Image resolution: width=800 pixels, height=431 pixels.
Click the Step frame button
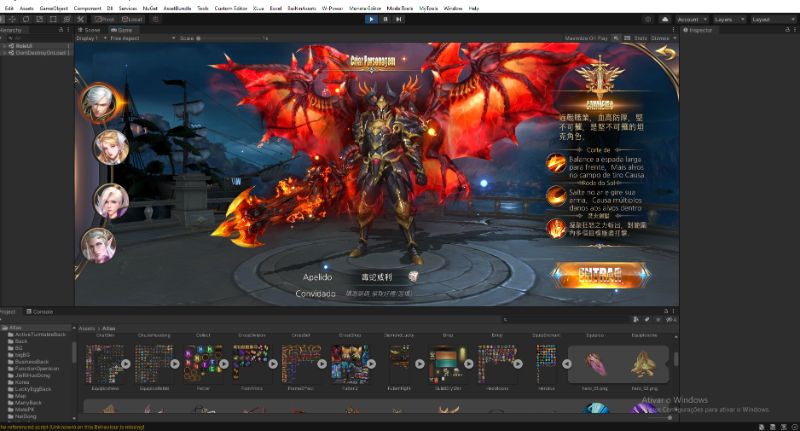[398, 18]
